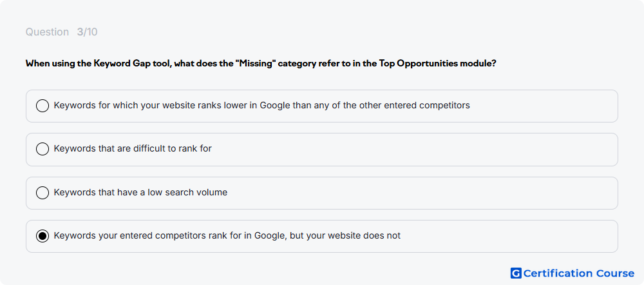644x285 pixels.
Task: Click the 'Keywords that are difficult to rank for' text
Action: pyautogui.click(x=133, y=148)
